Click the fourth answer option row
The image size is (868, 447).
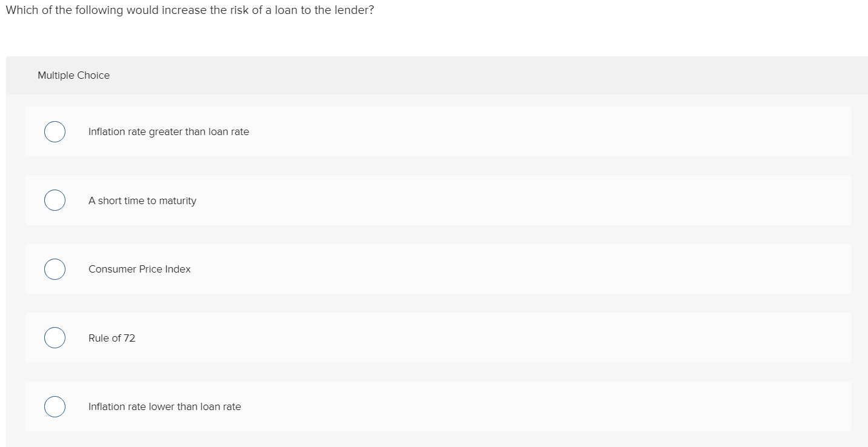436,337
